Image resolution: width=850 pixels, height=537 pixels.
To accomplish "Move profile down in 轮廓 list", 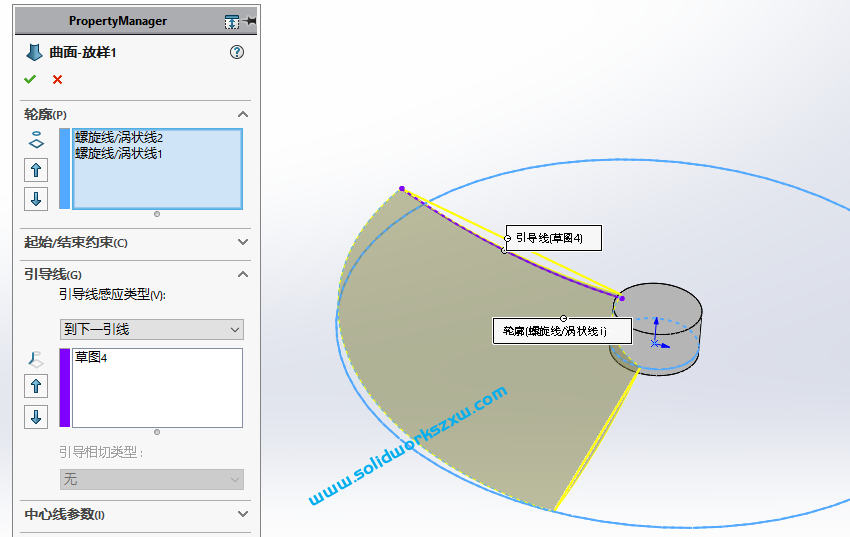I will point(36,199).
